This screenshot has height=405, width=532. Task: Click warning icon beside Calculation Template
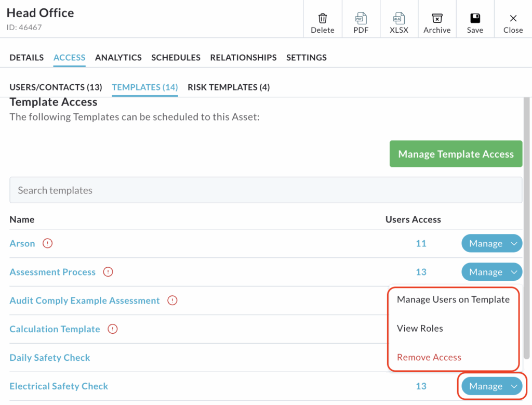click(113, 329)
